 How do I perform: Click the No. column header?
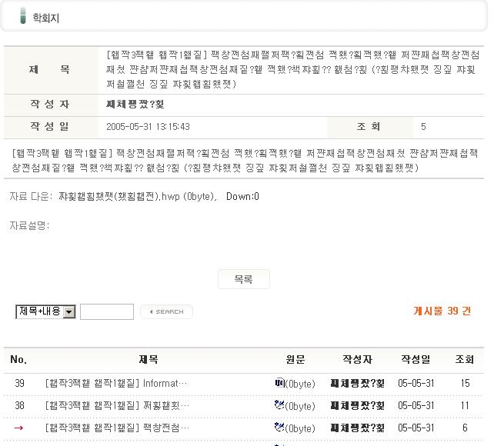18,359
